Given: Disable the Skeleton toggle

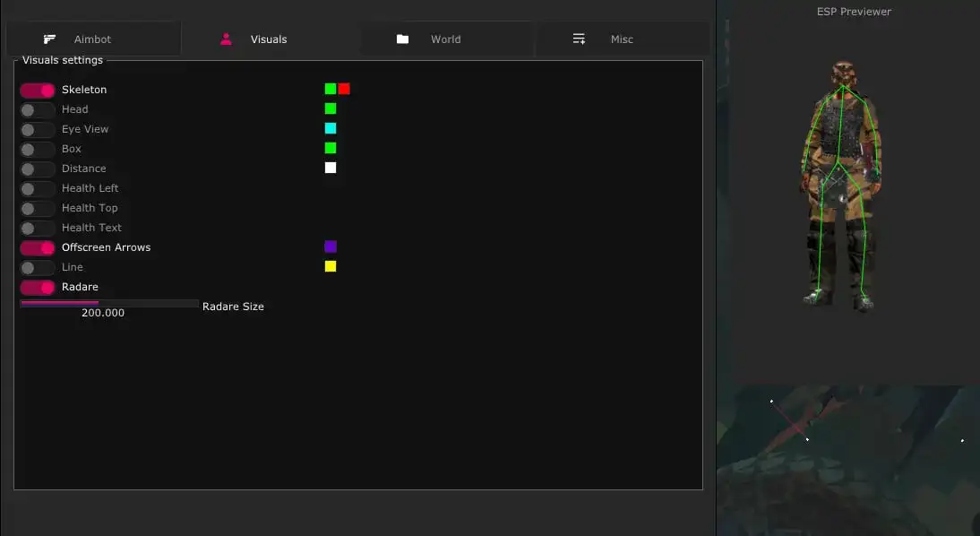Looking at the screenshot, I should coord(37,90).
